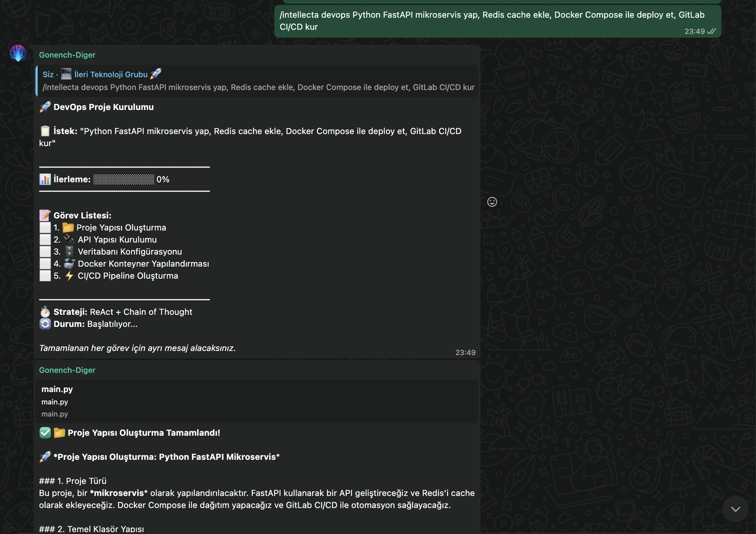Click the Gonench-Diger name above the DevOps message
The width and height of the screenshot is (756, 534).
pyautogui.click(x=67, y=55)
